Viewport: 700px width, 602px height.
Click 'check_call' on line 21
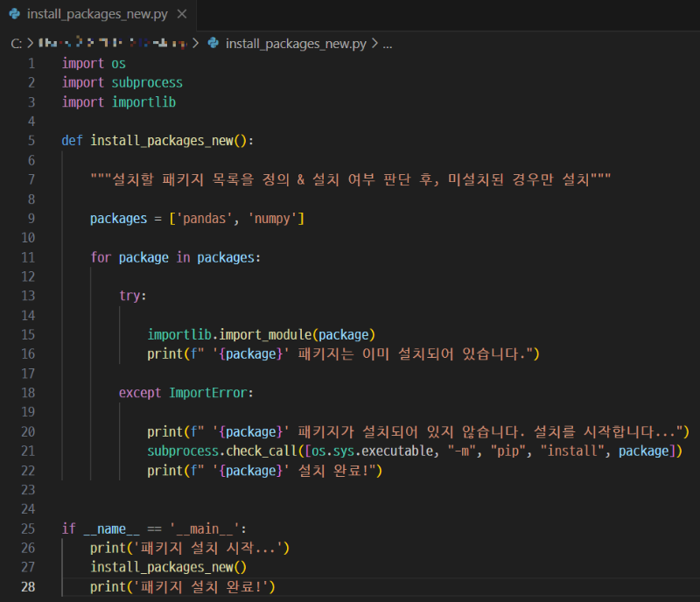[262, 451]
